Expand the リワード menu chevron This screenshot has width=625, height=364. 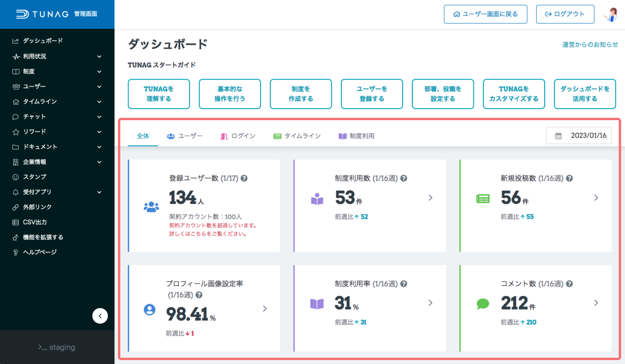(x=99, y=132)
